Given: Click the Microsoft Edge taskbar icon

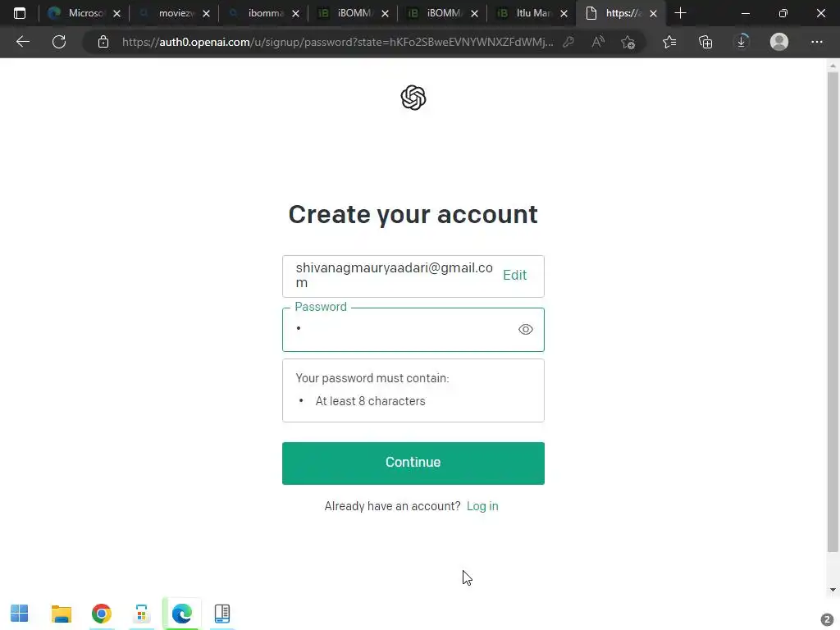Looking at the screenshot, I should pos(181,614).
